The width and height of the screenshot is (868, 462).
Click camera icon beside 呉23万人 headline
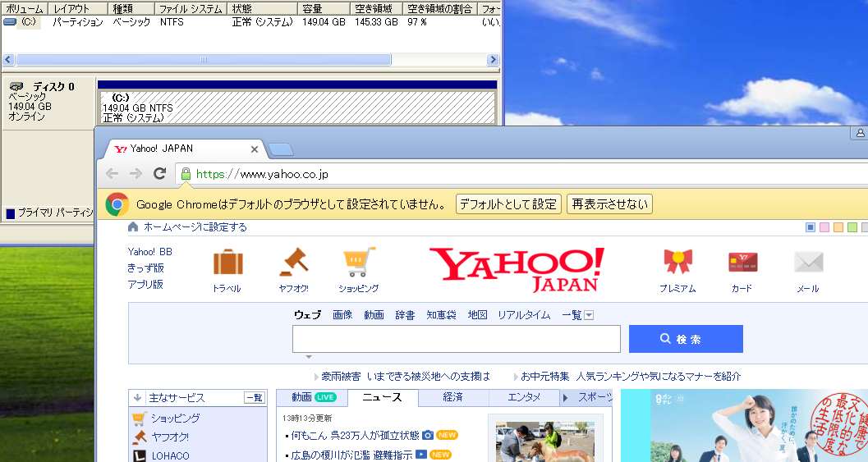pyautogui.click(x=428, y=436)
